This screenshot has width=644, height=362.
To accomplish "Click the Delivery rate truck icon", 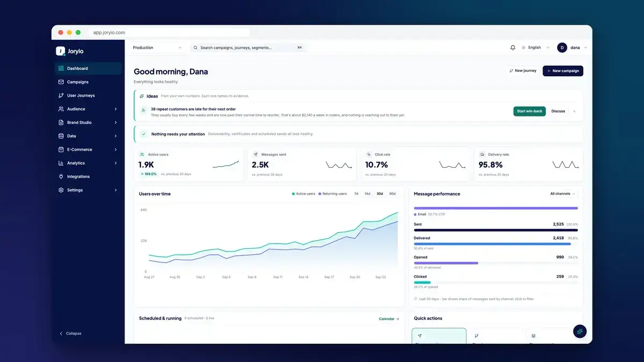I will [482, 154].
